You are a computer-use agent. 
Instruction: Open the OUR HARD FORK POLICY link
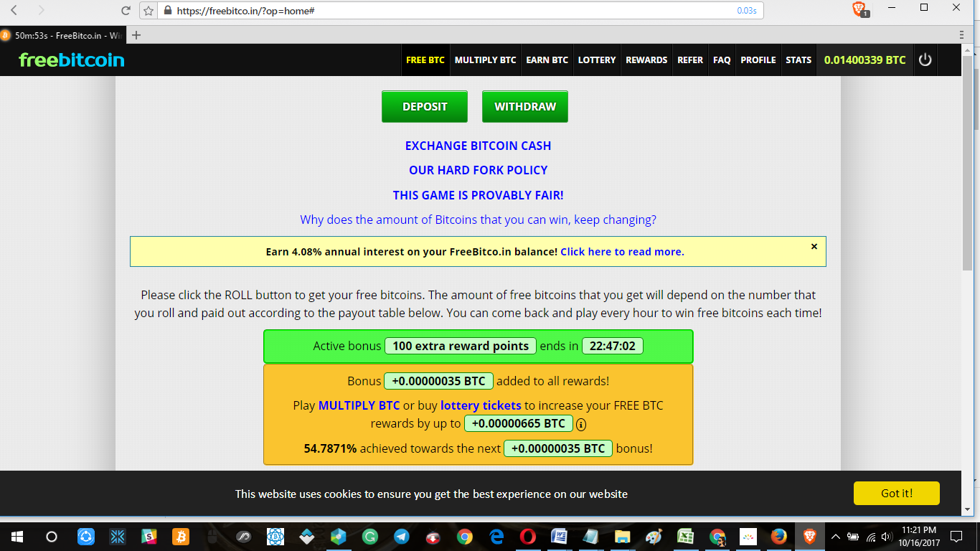coord(479,170)
